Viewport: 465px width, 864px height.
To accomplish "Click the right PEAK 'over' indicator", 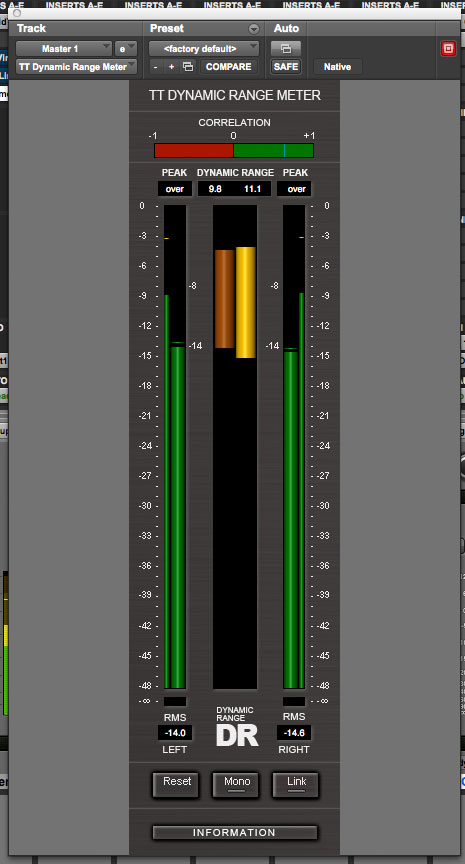I will [296, 189].
